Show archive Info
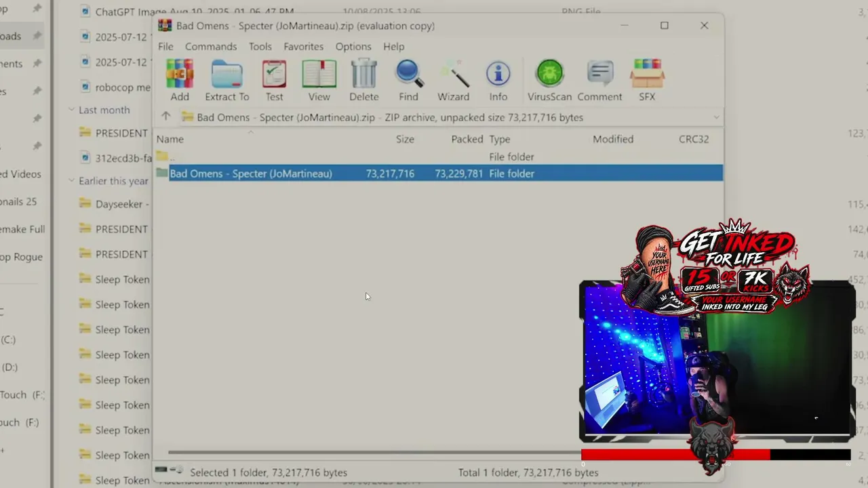 coord(498,73)
